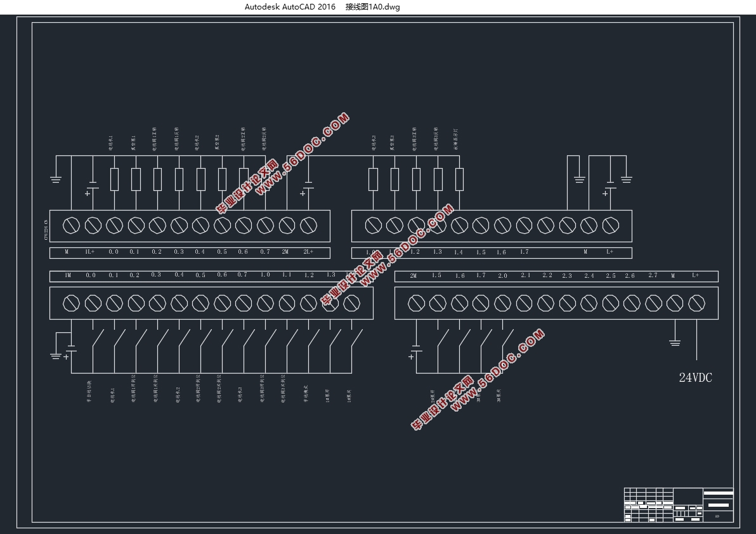Click the 1.0 label in bottom-left input strip
The image size is (756, 534).
(265, 275)
